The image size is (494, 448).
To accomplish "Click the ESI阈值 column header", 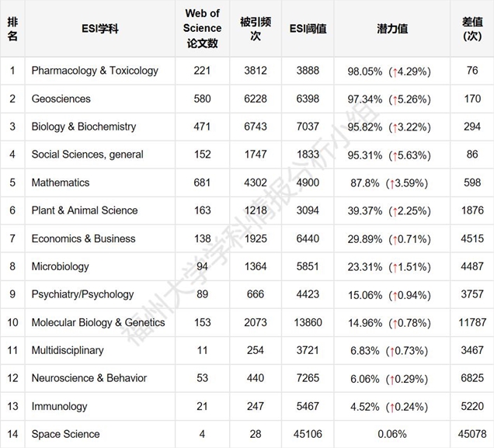I will (308, 29).
